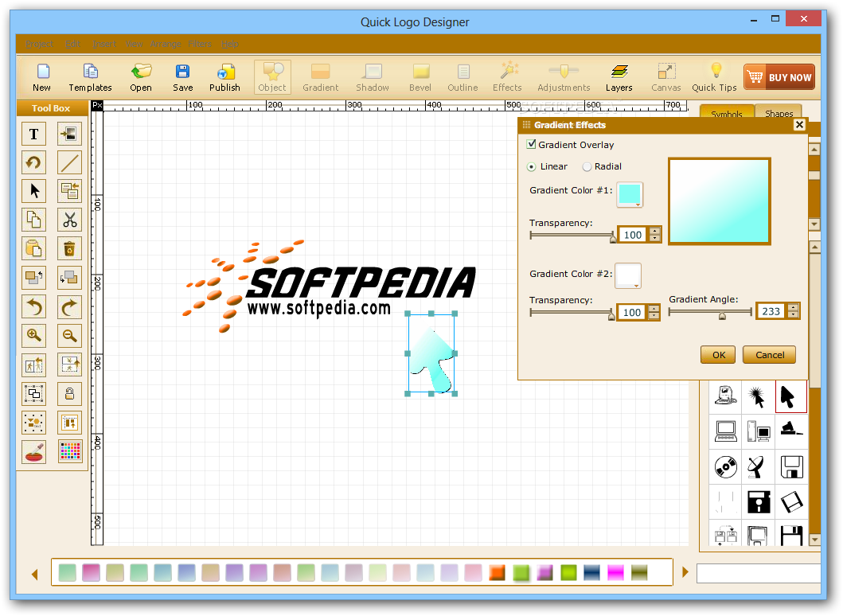Screen dimensions: 843x616
Task: Zoom in with the magnifier plus tool
Action: click(34, 336)
